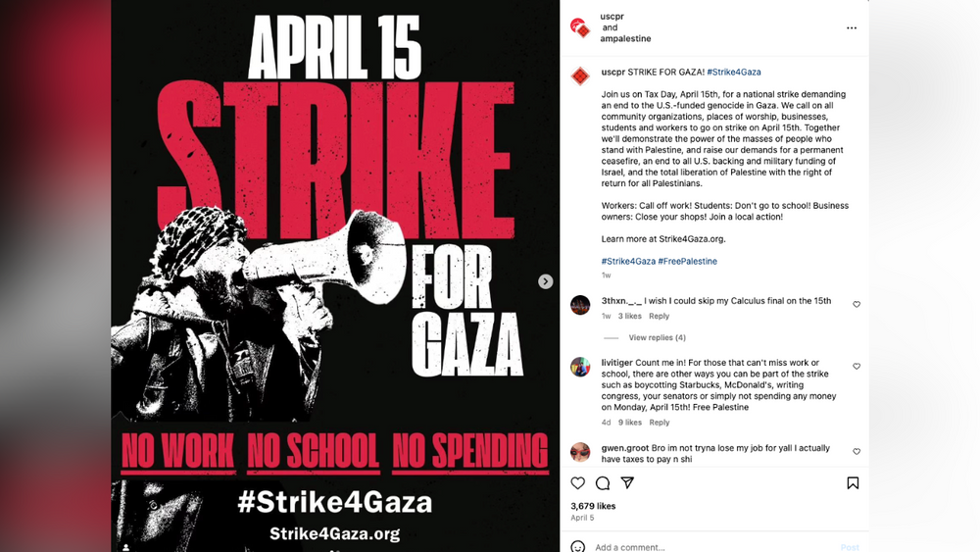Like livitiger's comment
The height and width of the screenshot is (552, 980).
(x=857, y=367)
